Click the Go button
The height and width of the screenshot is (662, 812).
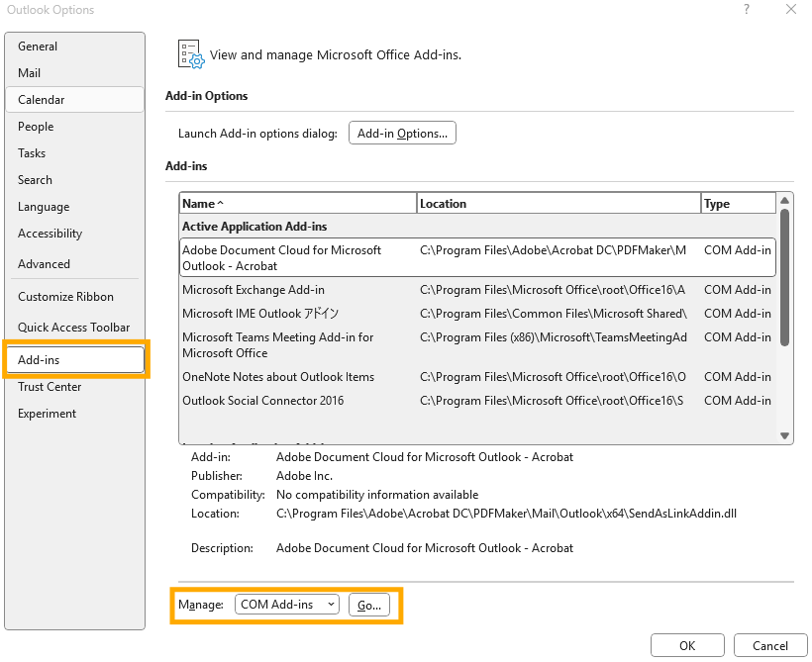coord(369,605)
